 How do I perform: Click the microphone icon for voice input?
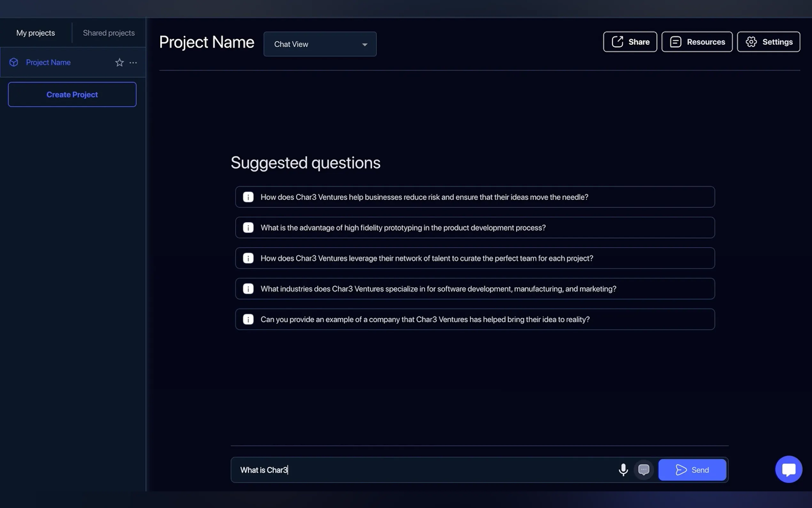click(623, 470)
